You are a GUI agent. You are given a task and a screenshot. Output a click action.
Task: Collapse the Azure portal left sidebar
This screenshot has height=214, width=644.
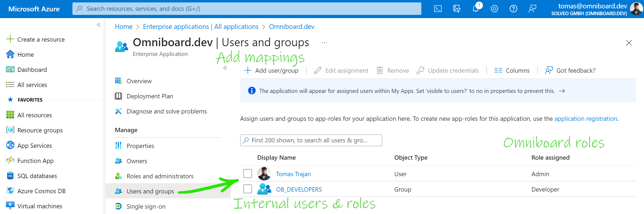coord(99,25)
